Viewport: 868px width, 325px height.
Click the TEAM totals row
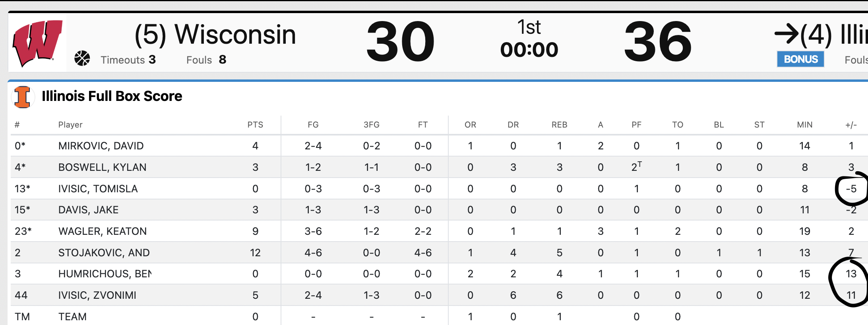437,316
